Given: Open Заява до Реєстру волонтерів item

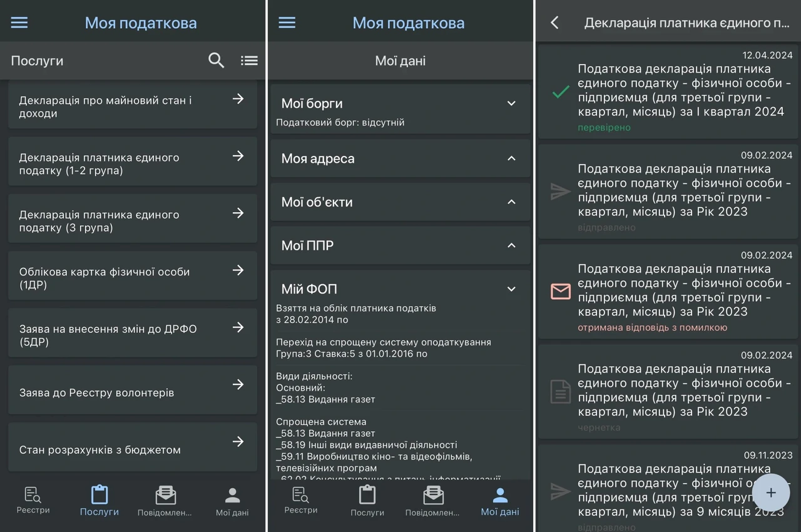Looking at the screenshot, I should (x=133, y=389).
